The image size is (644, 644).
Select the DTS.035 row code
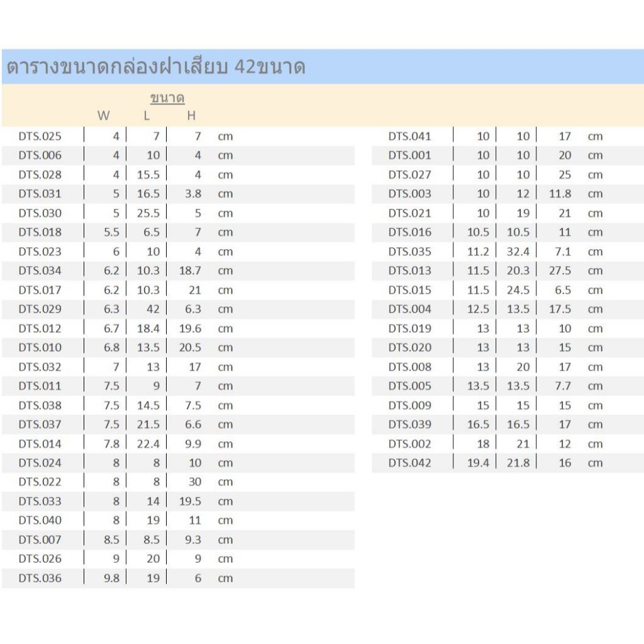coord(409,252)
